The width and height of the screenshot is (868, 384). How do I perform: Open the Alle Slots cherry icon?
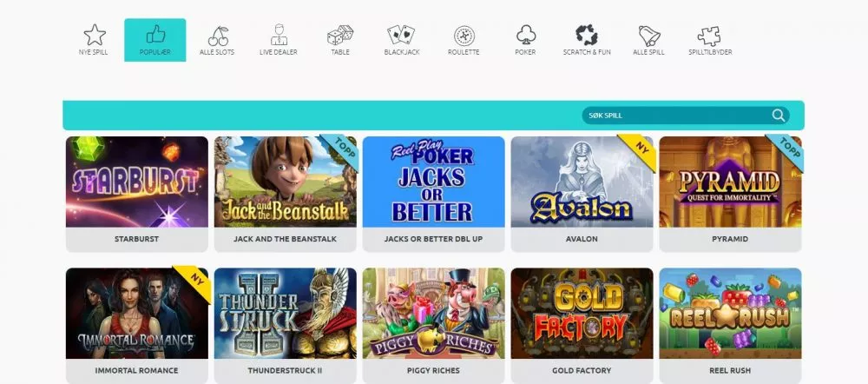[218, 36]
